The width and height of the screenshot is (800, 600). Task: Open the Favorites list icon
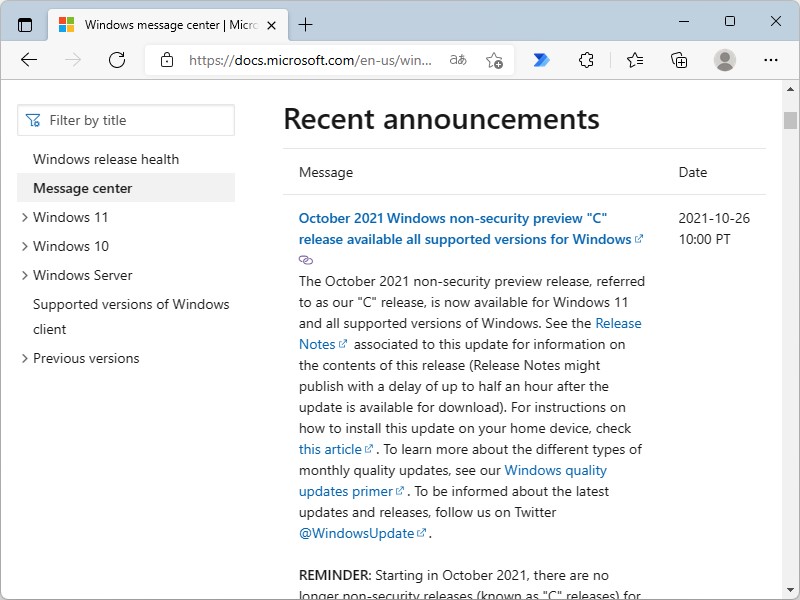coord(634,60)
